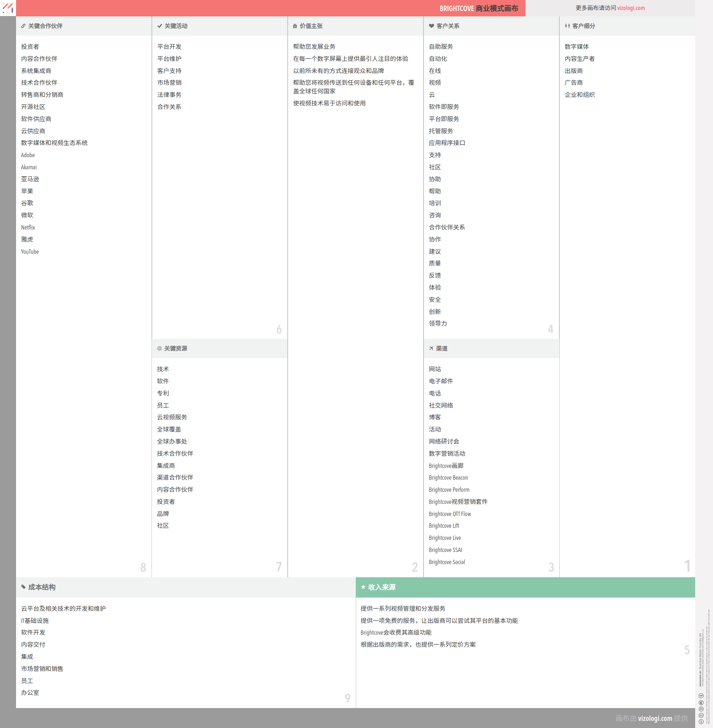Click the Vizologi logo icon
Image resolution: width=713 pixels, height=728 pixels.
pos(8,8)
